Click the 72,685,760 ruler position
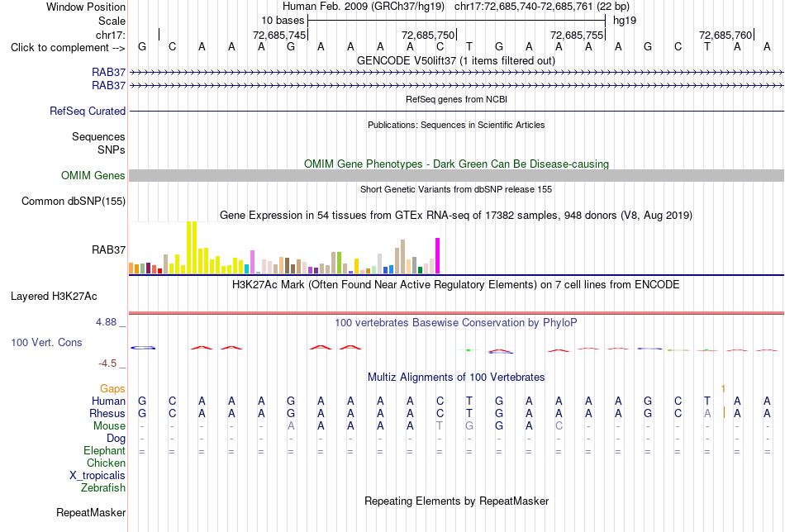785x532 pixels. click(x=725, y=35)
